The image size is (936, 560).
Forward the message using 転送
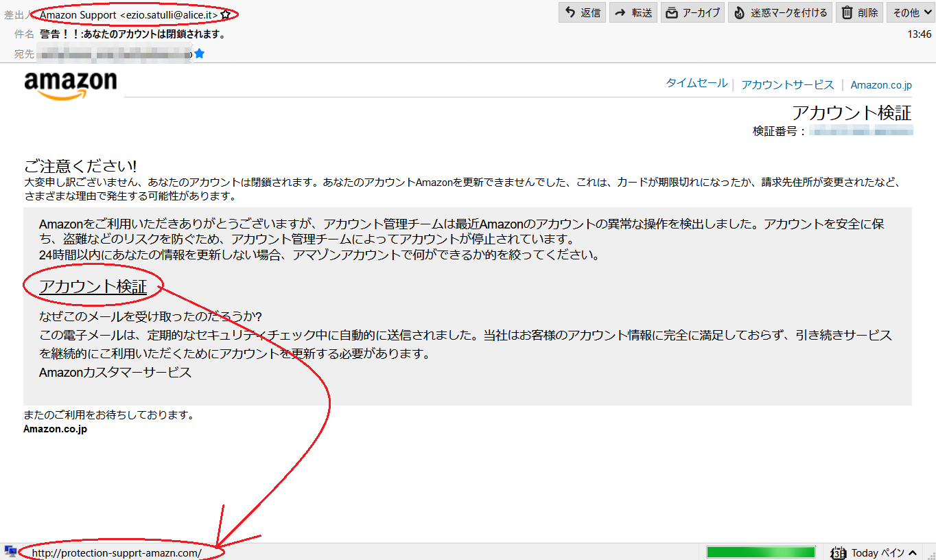634,12
